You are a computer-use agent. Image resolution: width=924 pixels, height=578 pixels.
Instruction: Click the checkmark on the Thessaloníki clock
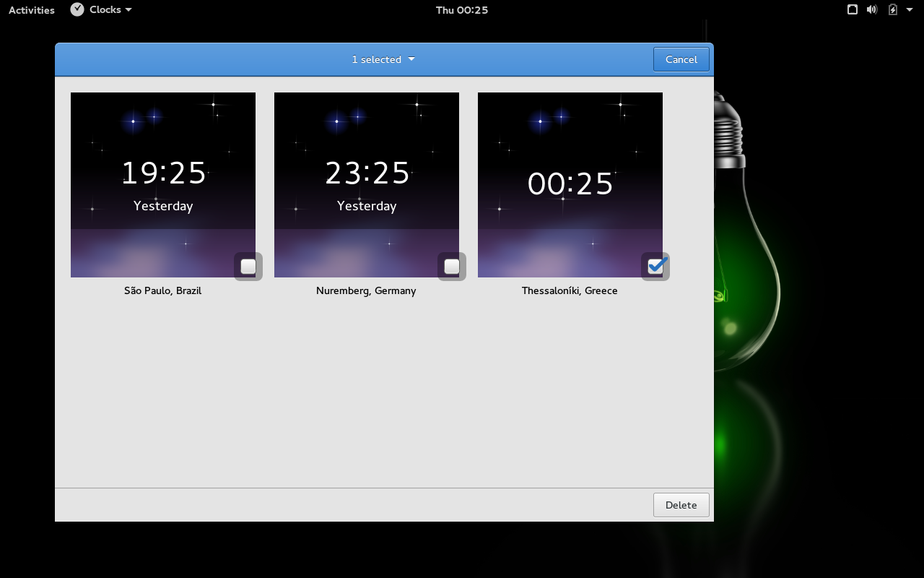point(655,266)
